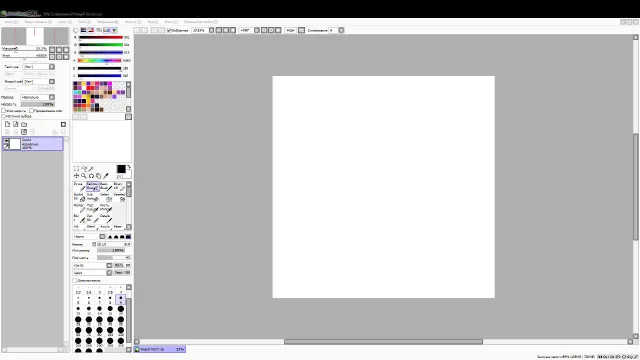Screen dimensions: 640x360
Task: Enable the additional settings checkbox above brush sizes
Action: (x=75, y=280)
